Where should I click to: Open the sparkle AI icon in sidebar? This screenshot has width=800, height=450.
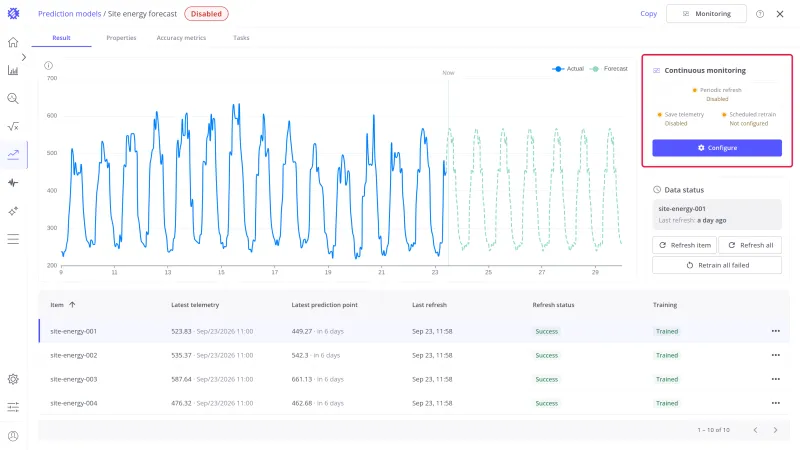click(x=13, y=211)
